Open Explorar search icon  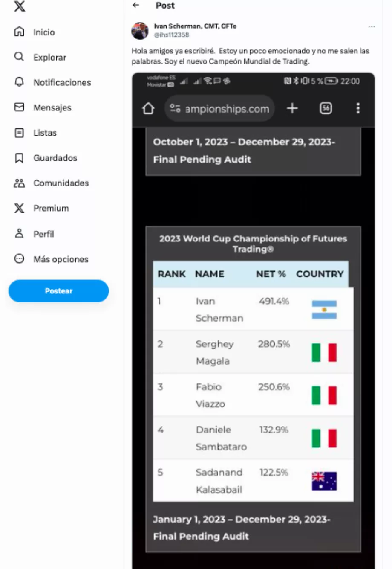coord(19,57)
